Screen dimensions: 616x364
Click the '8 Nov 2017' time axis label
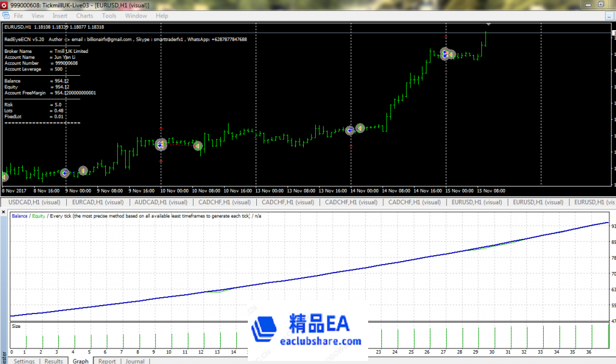[x=14, y=191]
